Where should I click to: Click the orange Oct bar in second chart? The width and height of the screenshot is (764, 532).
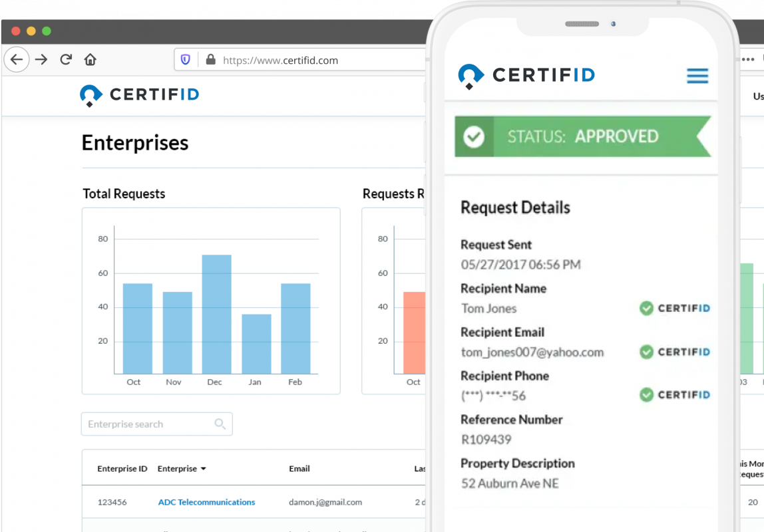[x=414, y=333]
